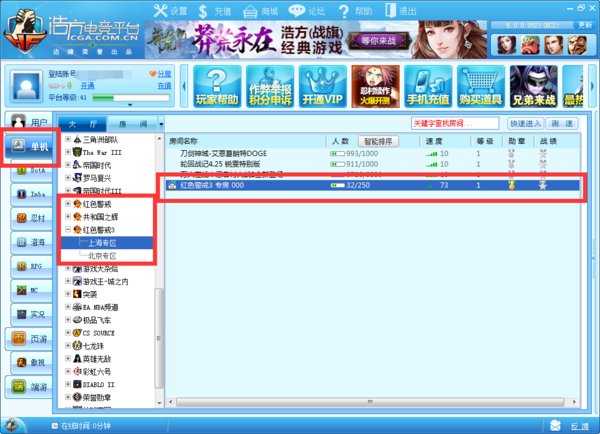Click the mail envelope icon in bottom bar
600x434 pixels.
[x=555, y=425]
